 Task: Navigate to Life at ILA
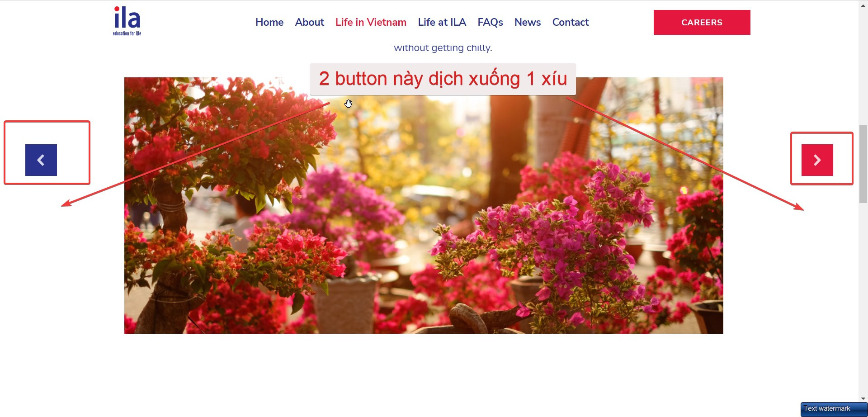(442, 22)
